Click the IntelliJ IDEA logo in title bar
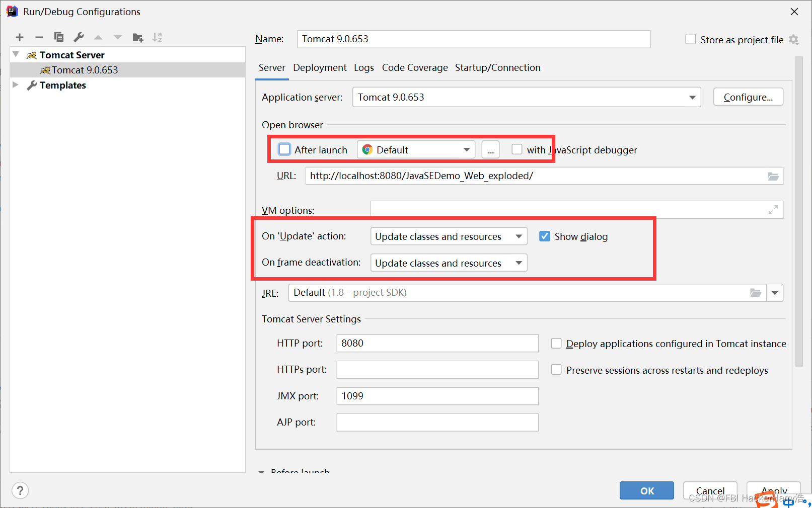Viewport: 812px width, 508px height. point(12,12)
